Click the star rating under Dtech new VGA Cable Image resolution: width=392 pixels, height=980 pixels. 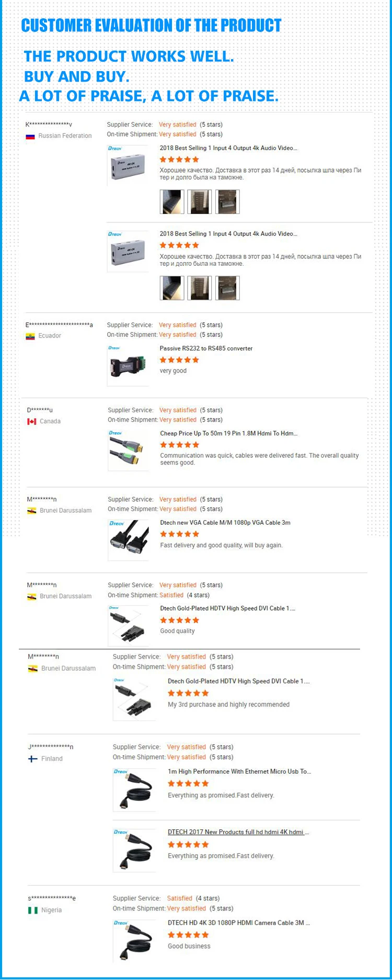tap(180, 534)
